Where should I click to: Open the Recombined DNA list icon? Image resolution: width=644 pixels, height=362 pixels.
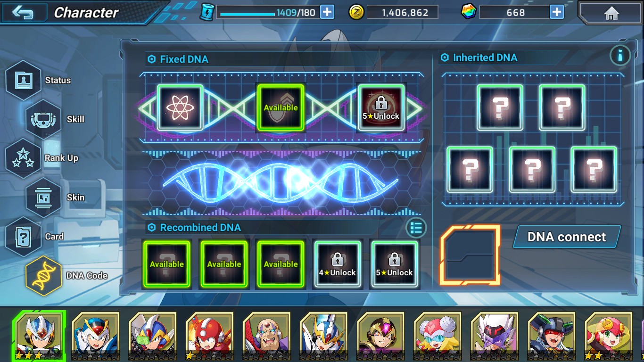coord(416,228)
